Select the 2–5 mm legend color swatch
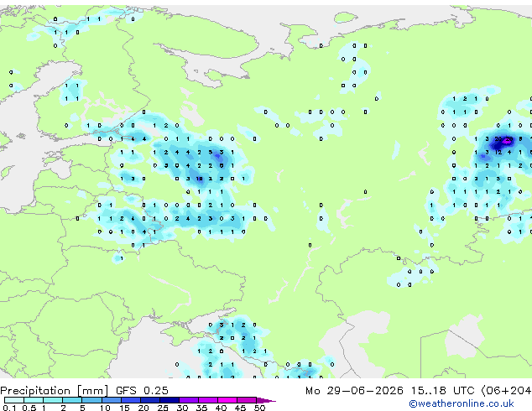 coord(72,400)
